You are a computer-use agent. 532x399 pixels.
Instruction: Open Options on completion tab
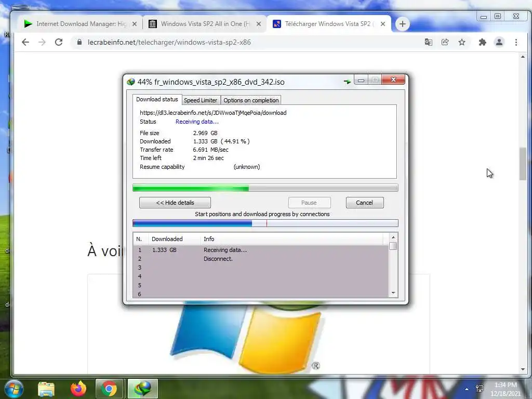click(251, 100)
